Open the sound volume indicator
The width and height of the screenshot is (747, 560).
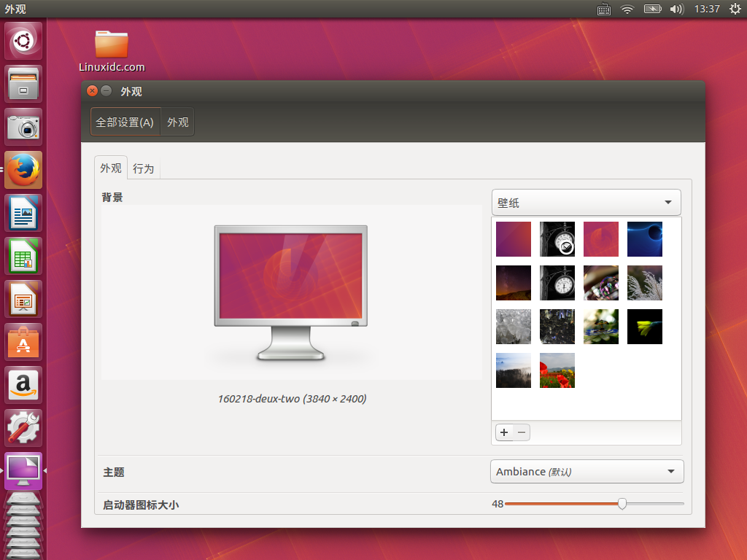[676, 9]
